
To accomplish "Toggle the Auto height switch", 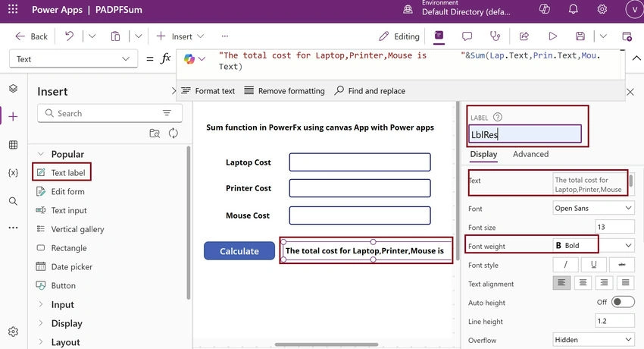I will coord(623,302).
